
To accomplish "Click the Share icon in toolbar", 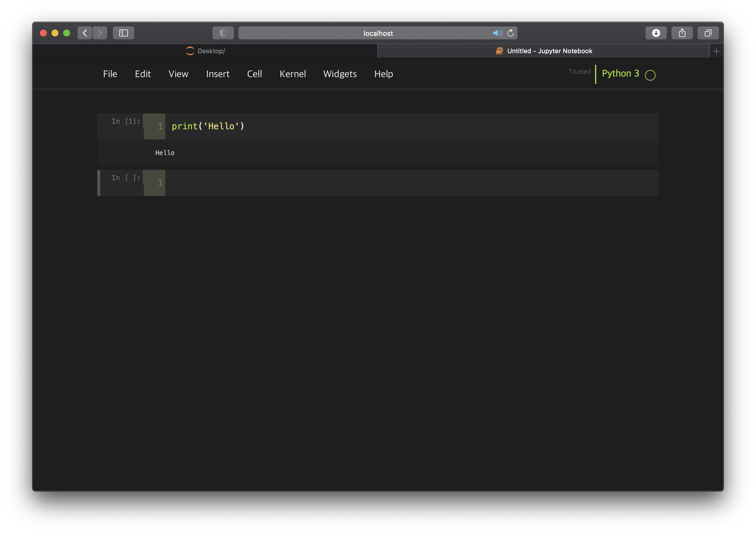I will coord(682,33).
